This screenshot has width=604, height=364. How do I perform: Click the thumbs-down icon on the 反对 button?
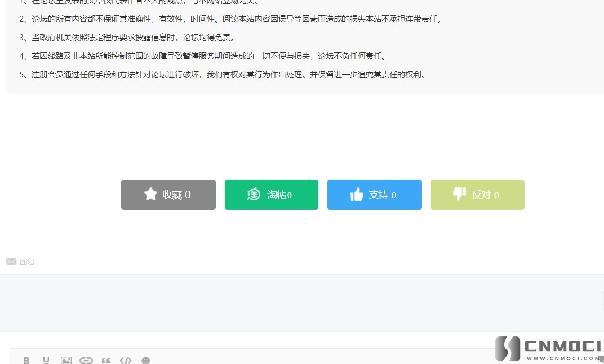point(459,194)
